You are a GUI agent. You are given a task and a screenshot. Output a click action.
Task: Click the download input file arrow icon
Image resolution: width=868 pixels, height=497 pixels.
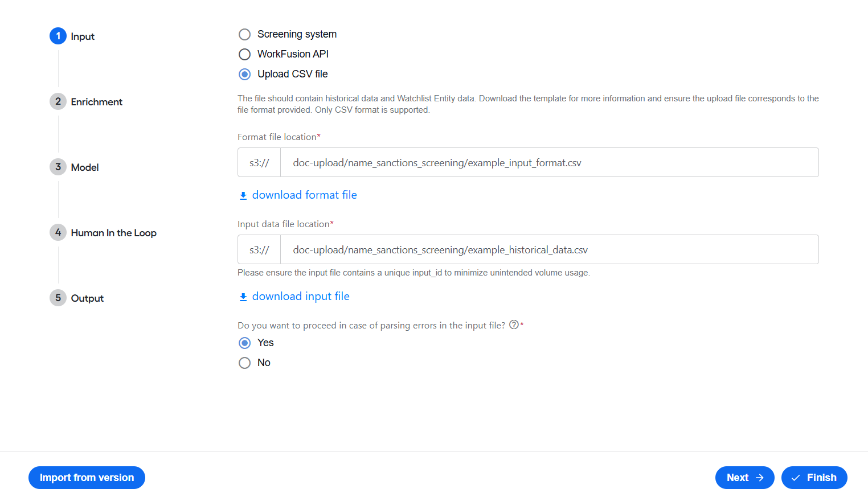(243, 297)
